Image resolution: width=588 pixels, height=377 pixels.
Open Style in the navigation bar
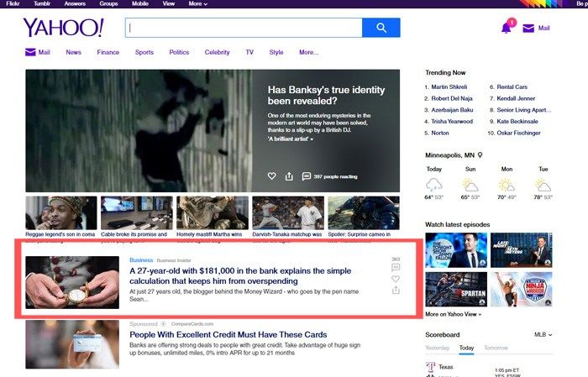point(276,52)
